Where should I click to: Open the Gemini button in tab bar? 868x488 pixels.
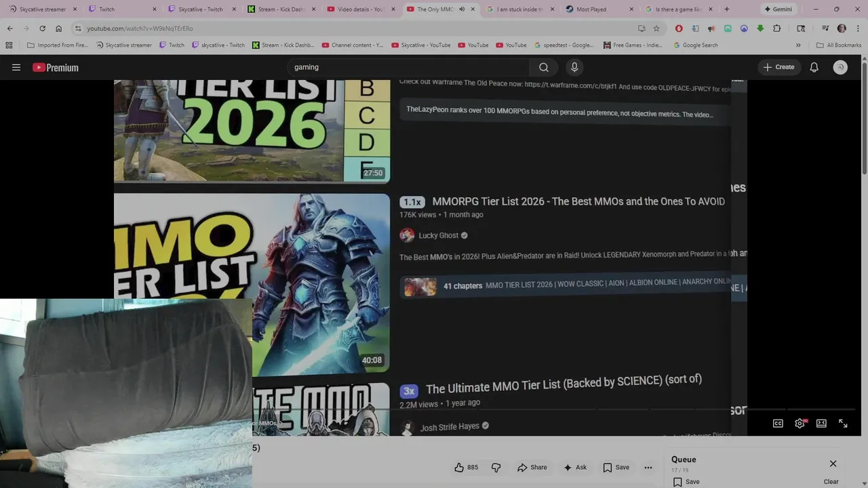coord(778,9)
